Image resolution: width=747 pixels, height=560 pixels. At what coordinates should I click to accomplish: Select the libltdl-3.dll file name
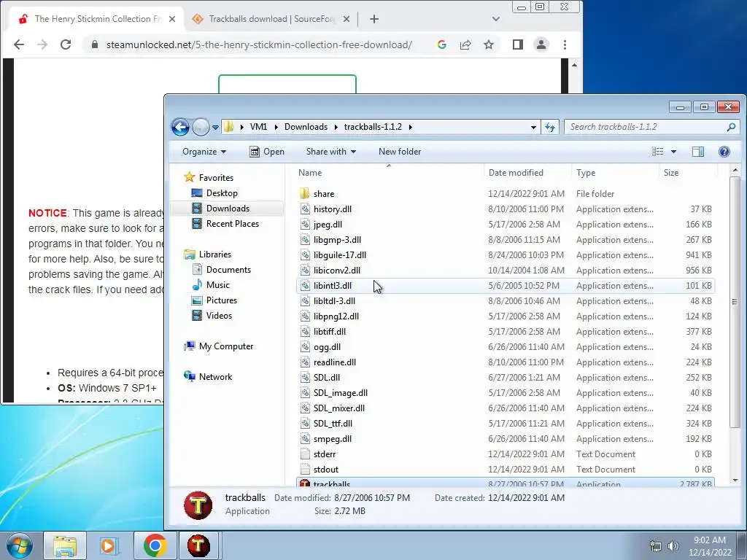(334, 300)
